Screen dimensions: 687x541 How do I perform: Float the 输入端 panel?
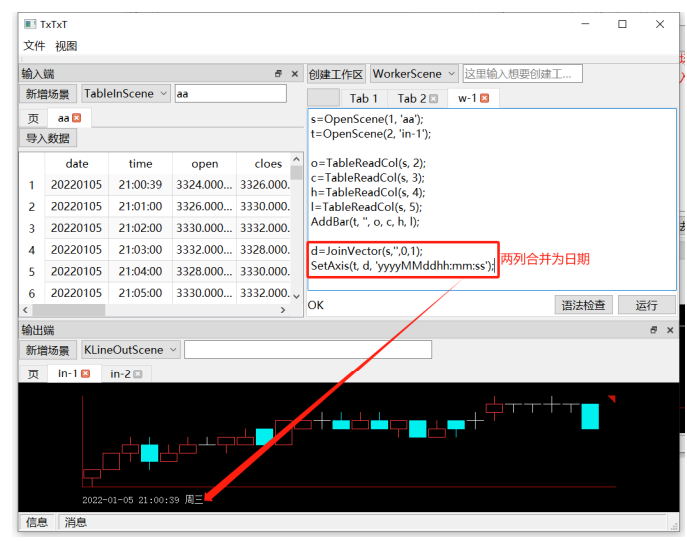pyautogui.click(x=278, y=74)
